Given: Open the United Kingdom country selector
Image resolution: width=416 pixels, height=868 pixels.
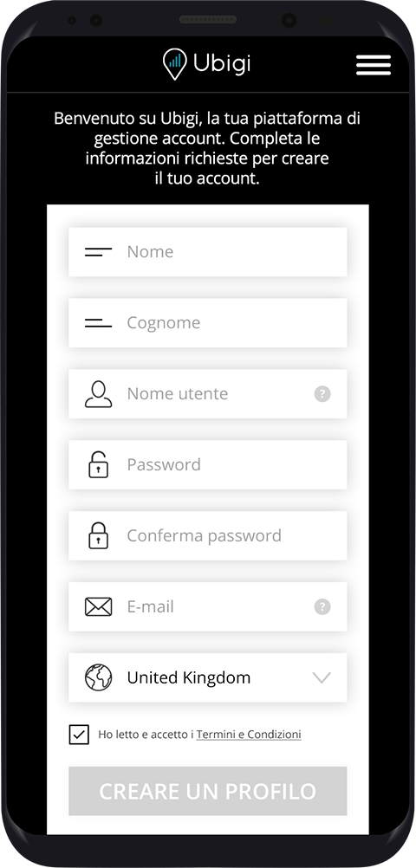Looking at the screenshot, I should coord(208,677).
